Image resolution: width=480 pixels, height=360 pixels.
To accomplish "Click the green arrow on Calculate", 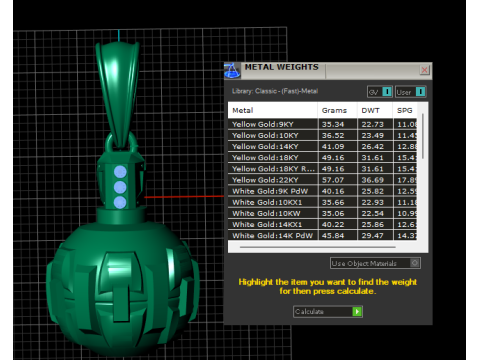I will (x=357, y=311).
